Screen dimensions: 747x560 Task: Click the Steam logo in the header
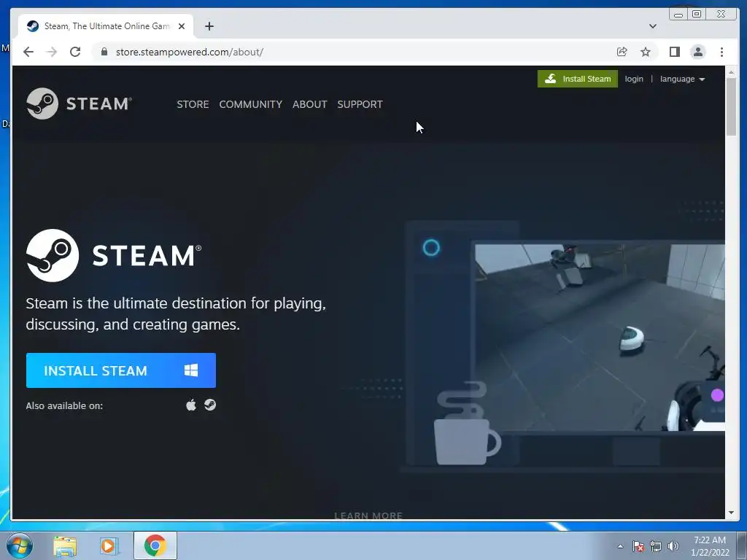(x=79, y=104)
